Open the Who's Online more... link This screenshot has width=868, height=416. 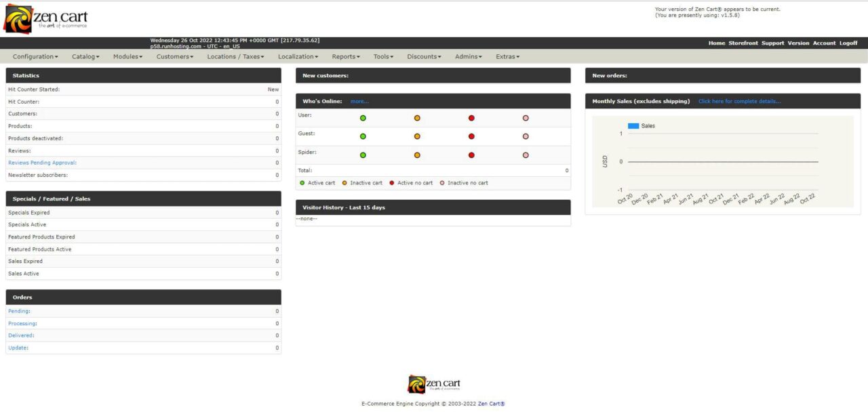359,101
